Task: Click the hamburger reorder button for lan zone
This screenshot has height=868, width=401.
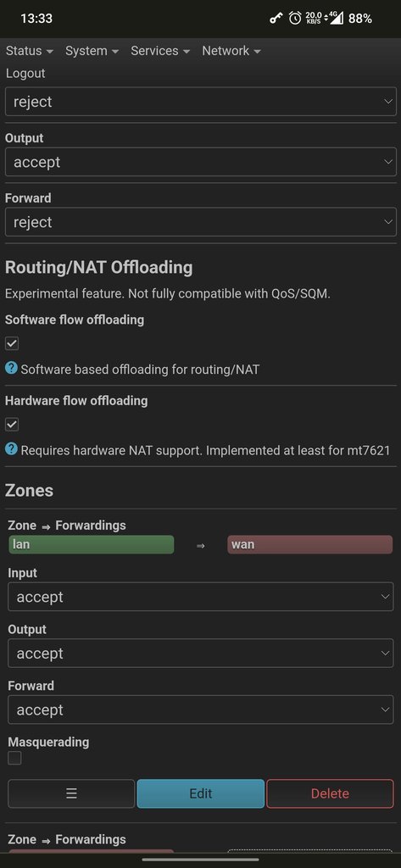Action: point(71,793)
